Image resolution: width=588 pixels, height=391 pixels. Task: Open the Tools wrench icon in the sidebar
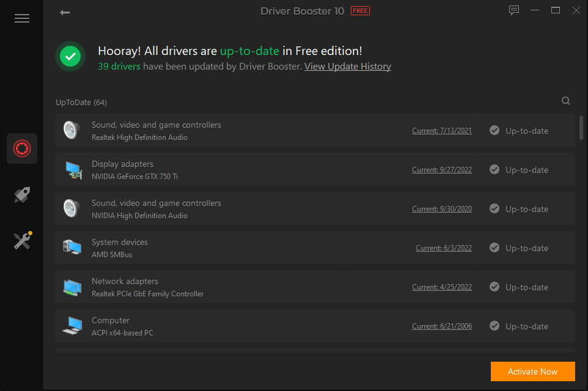22,241
